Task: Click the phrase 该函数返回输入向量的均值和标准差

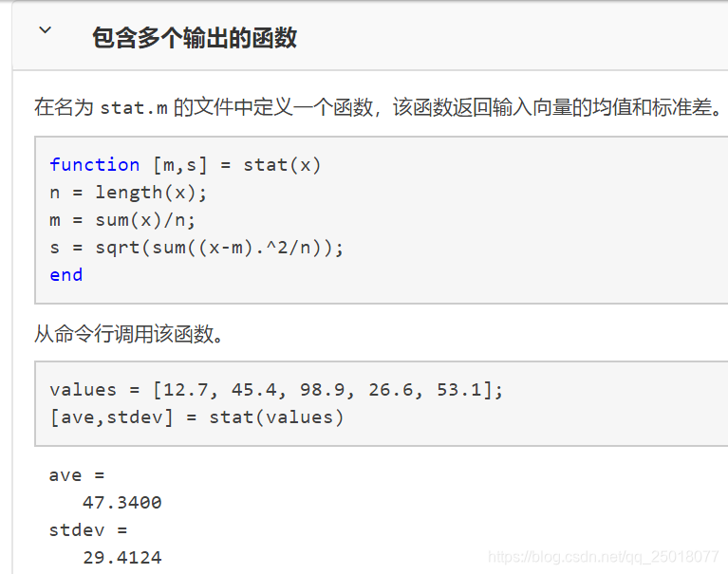Action: 552,107
